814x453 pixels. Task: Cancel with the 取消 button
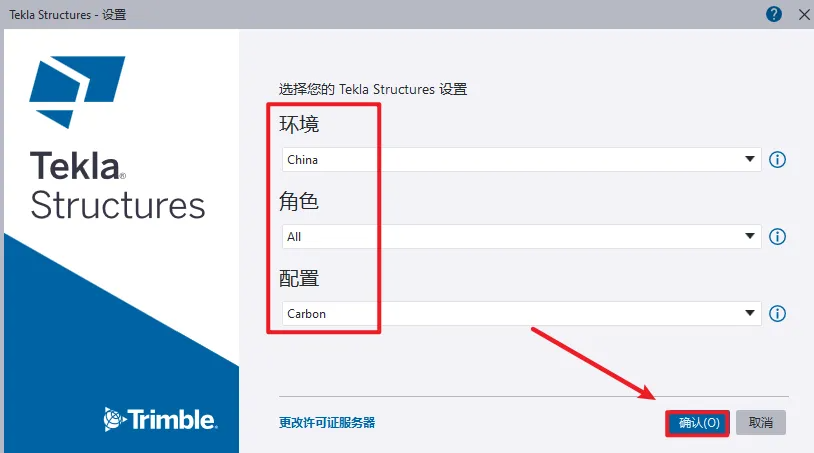(x=761, y=423)
